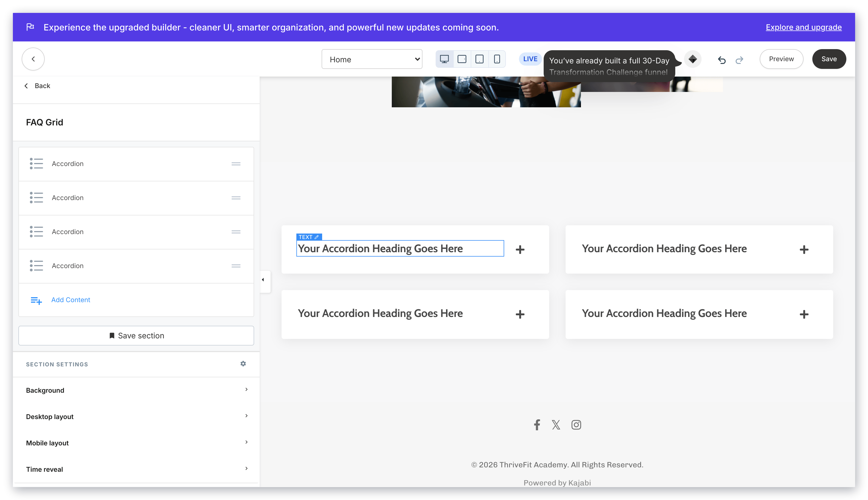Viewport: 868px width, 500px height.
Task: Expand the Time reveal settings
Action: [x=136, y=469]
